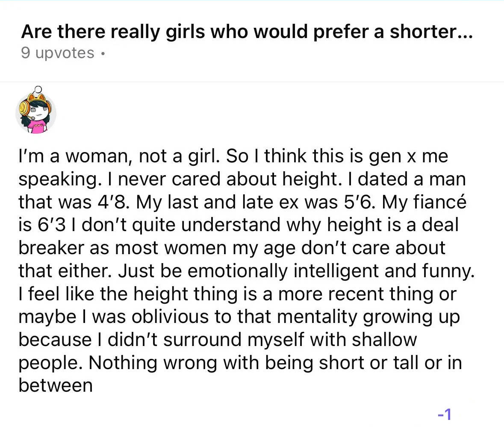Click the antenna on the avatar's head
Viewport: 504px width, 437px height.
tap(37, 90)
